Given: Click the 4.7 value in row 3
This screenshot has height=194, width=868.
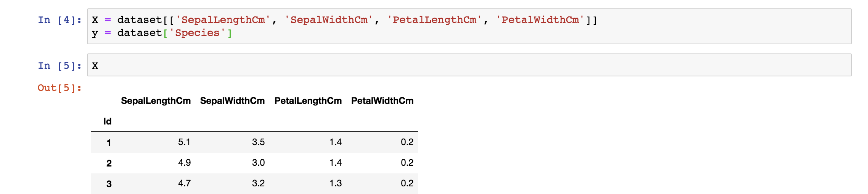Looking at the screenshot, I should point(184,183).
